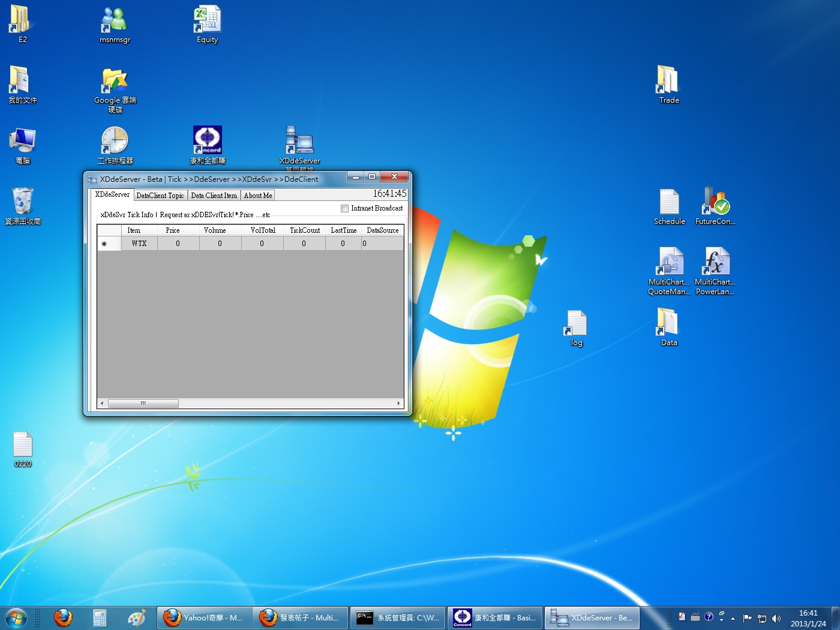Click horizontal scrollbar thumb in grid
The image size is (840, 630).
point(143,403)
